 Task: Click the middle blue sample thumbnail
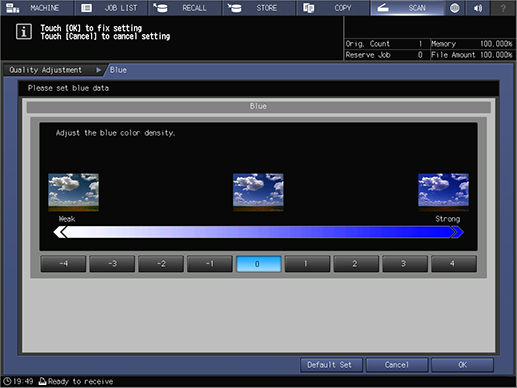258,192
